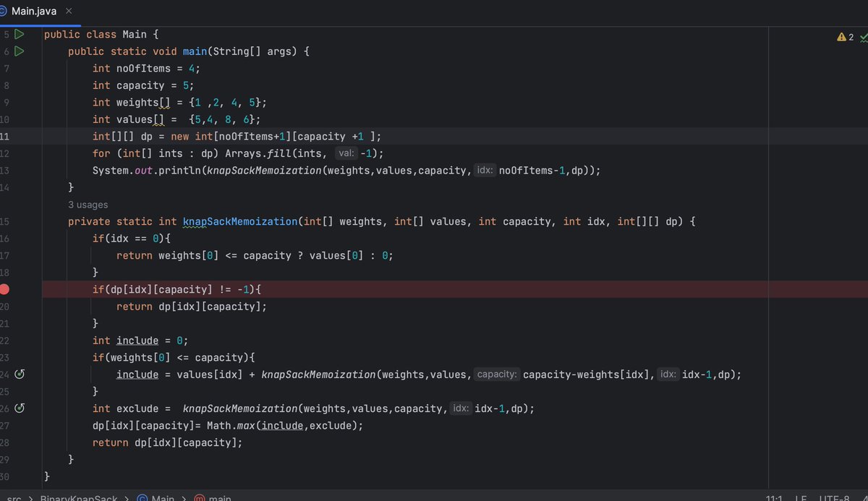Click the Main class breadcrumb
Viewport: 868px width, 501px height.
(x=156, y=497)
